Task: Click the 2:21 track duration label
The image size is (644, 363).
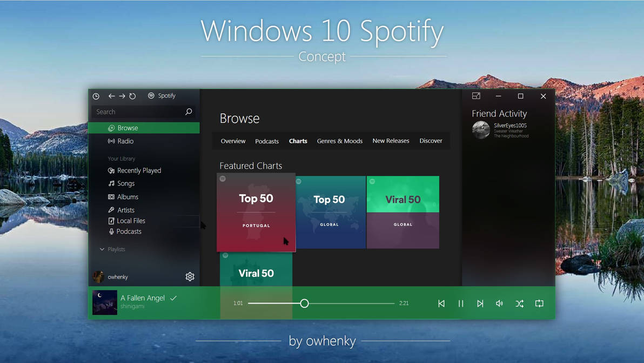Action: 404,303
